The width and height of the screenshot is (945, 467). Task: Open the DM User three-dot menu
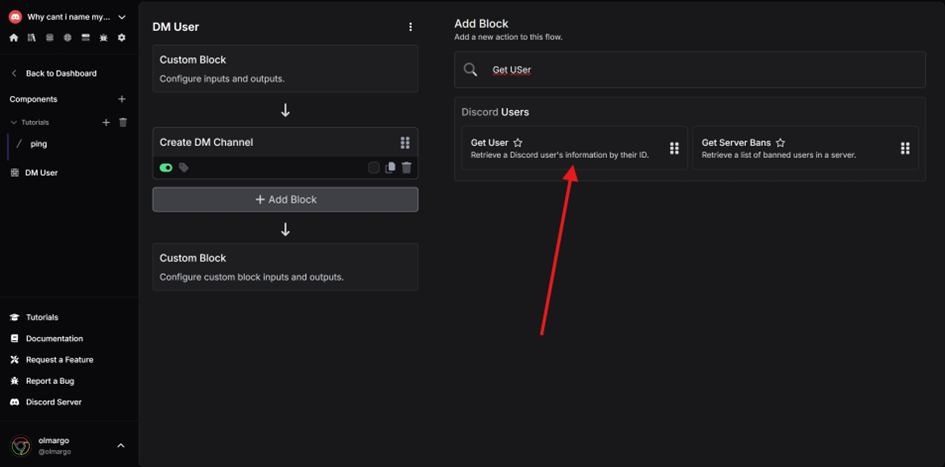tap(410, 27)
